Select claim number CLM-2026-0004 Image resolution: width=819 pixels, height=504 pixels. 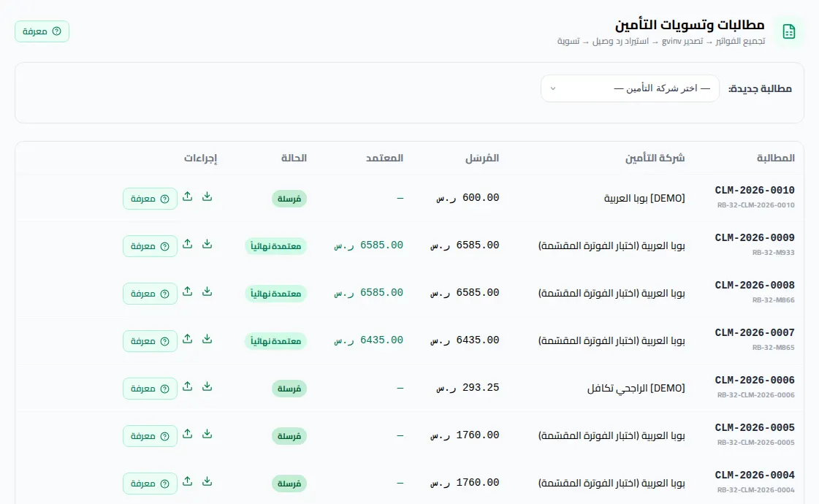[x=755, y=476]
